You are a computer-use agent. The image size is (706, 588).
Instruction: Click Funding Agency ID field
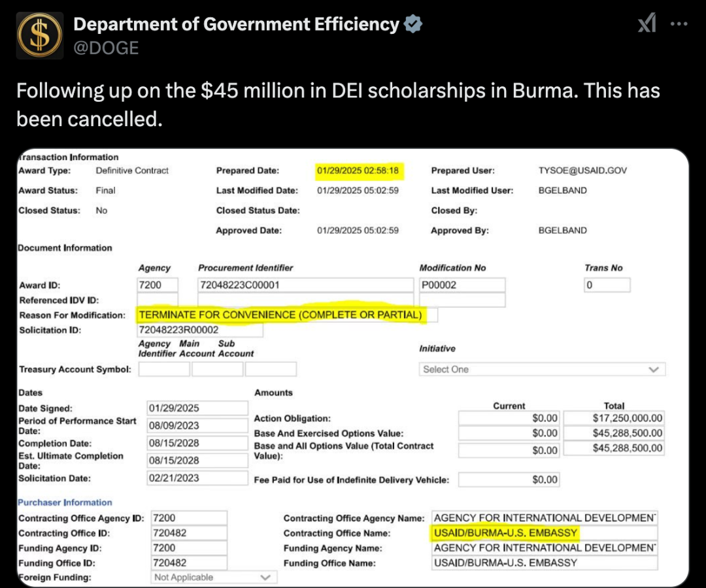pyautogui.click(x=189, y=548)
